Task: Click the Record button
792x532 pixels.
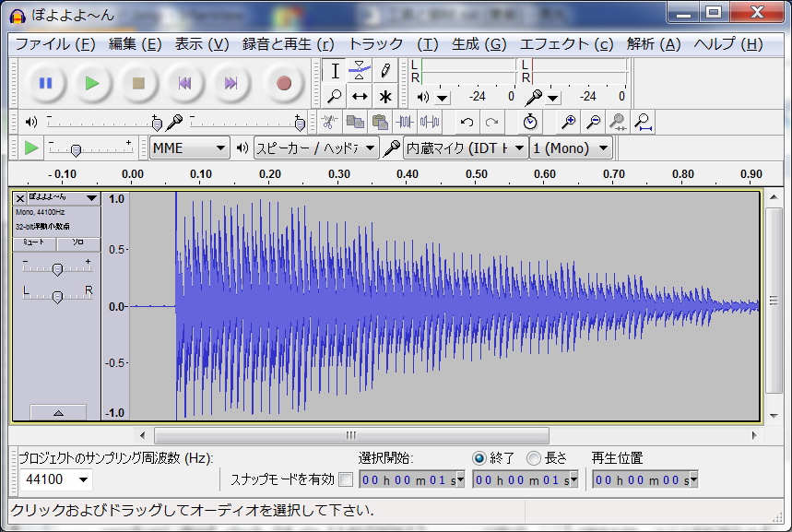Action: click(x=284, y=83)
